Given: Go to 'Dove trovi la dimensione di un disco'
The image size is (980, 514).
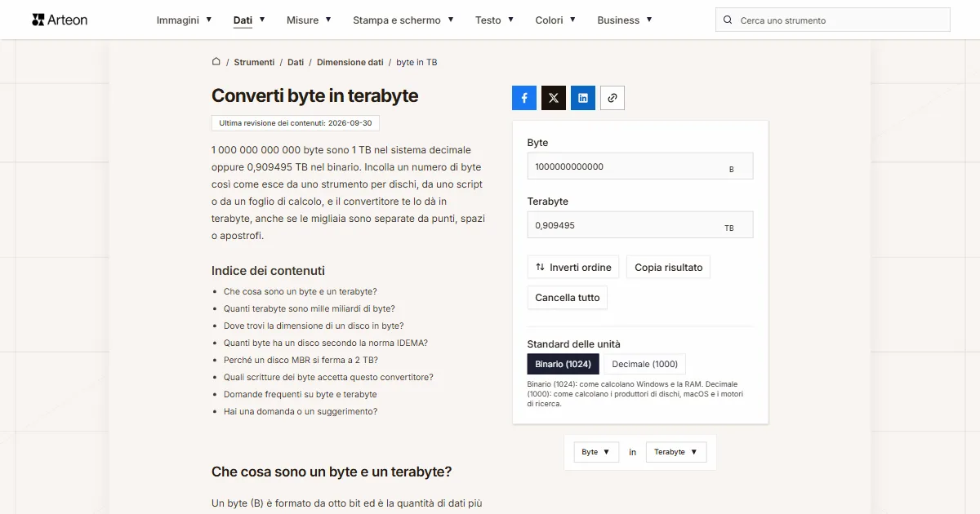Looking at the screenshot, I should (314, 326).
